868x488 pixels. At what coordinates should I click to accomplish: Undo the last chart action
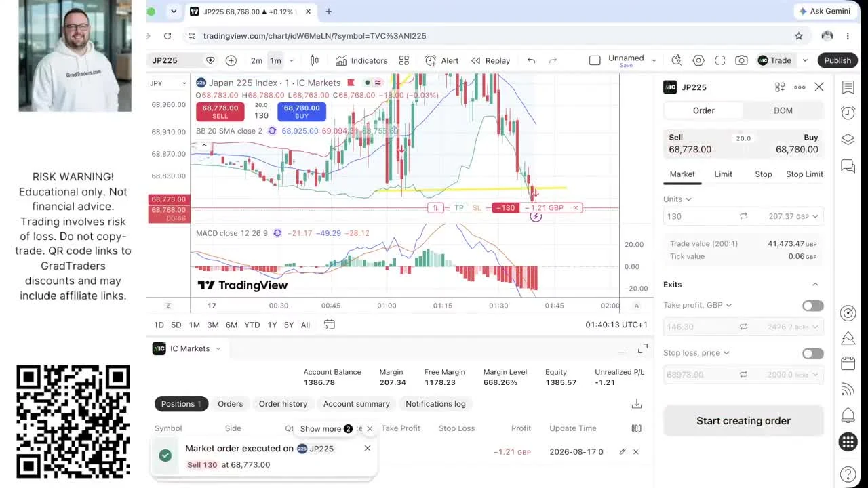pos(531,60)
